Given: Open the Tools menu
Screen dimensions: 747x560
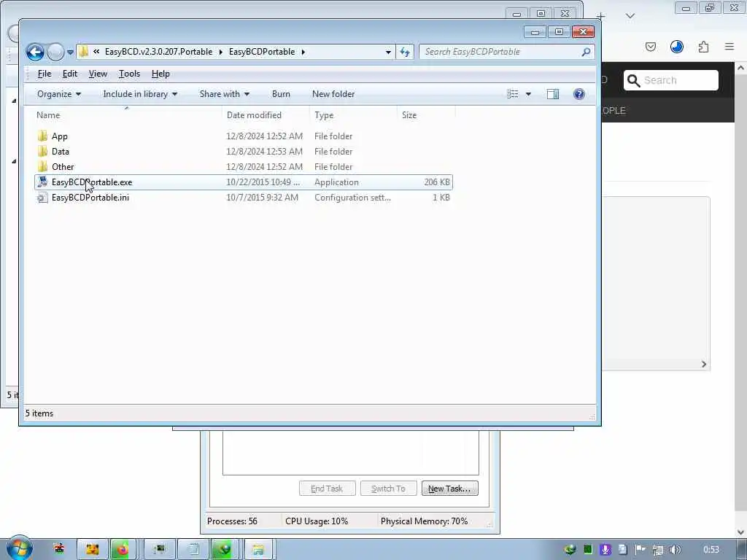Looking at the screenshot, I should pos(129,74).
